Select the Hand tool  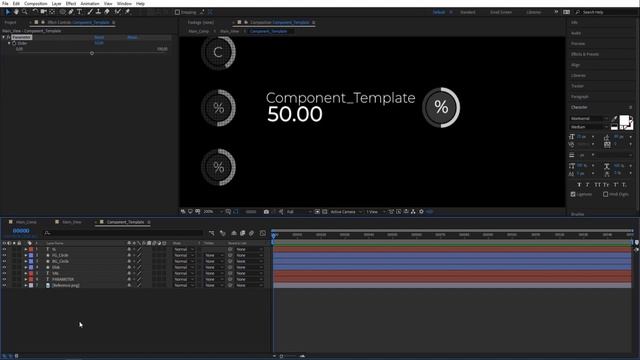coord(16,12)
